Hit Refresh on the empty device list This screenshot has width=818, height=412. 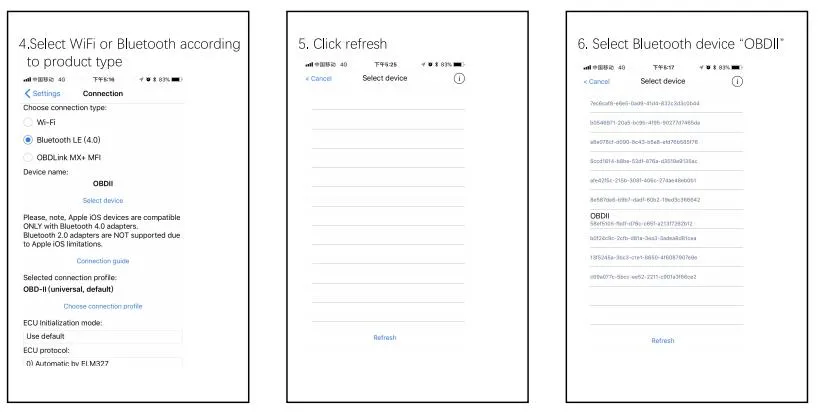pos(385,338)
